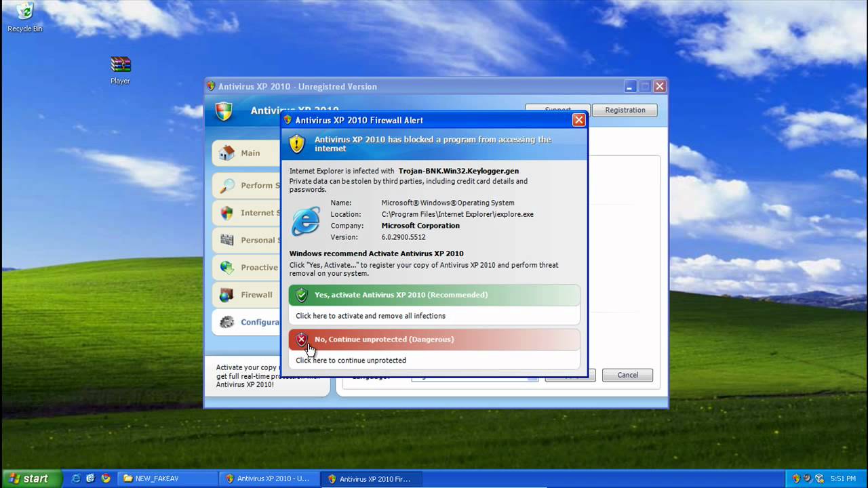
Task: Close the Antivirus XP 2010 main window
Action: (659, 86)
